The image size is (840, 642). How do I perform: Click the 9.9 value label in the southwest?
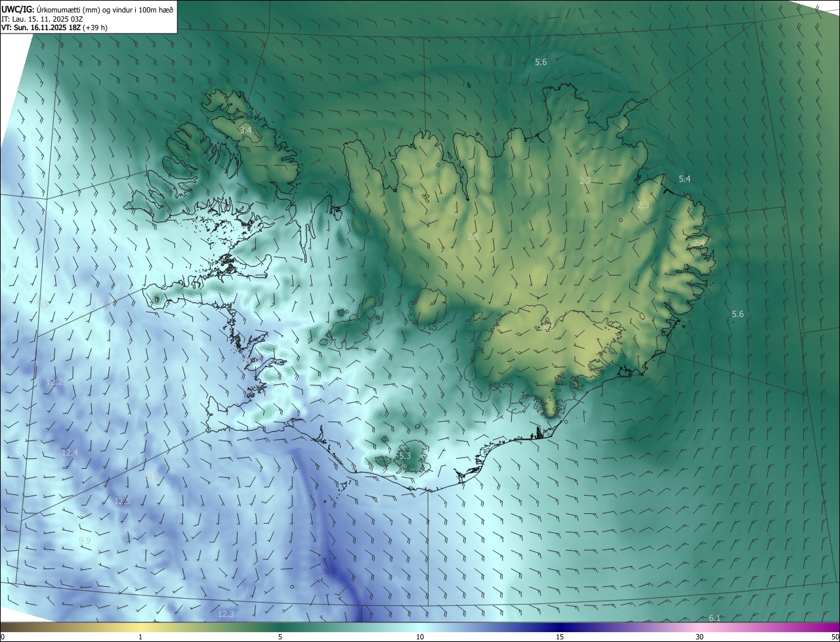85,540
